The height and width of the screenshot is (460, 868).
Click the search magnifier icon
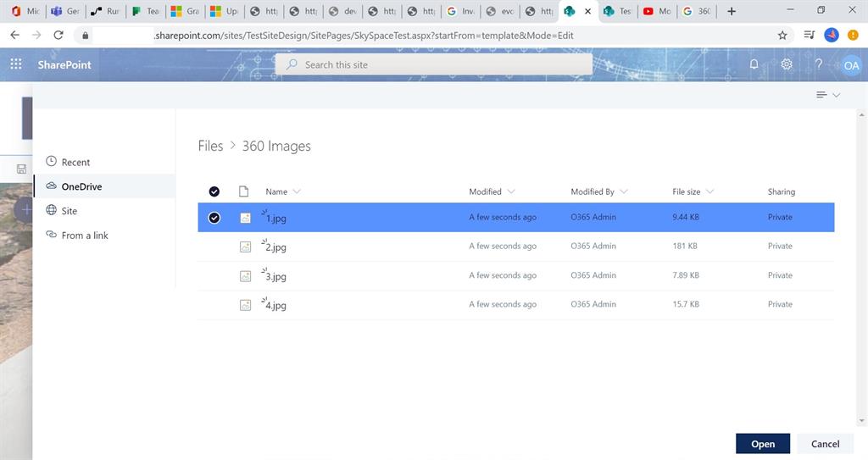tap(292, 64)
